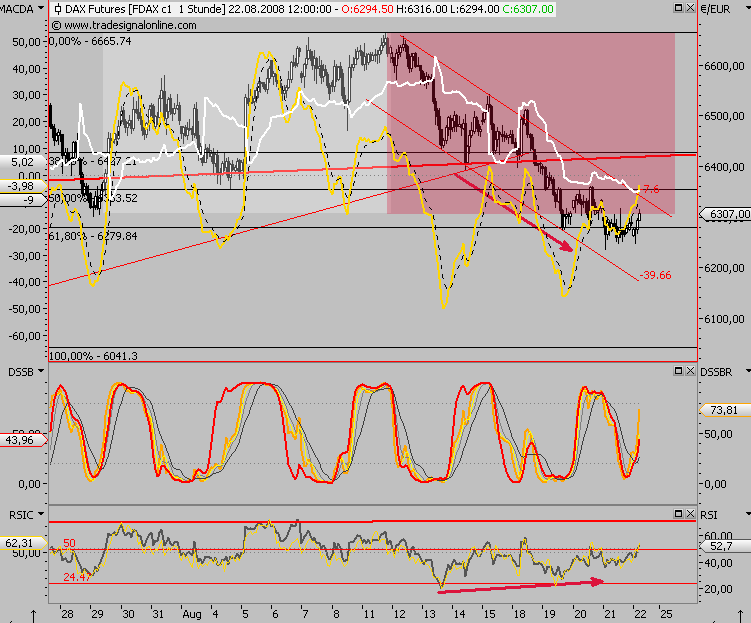The height and width of the screenshot is (623, 751).
Task: Close the main DAX Futures chart pane
Action: 690,8
